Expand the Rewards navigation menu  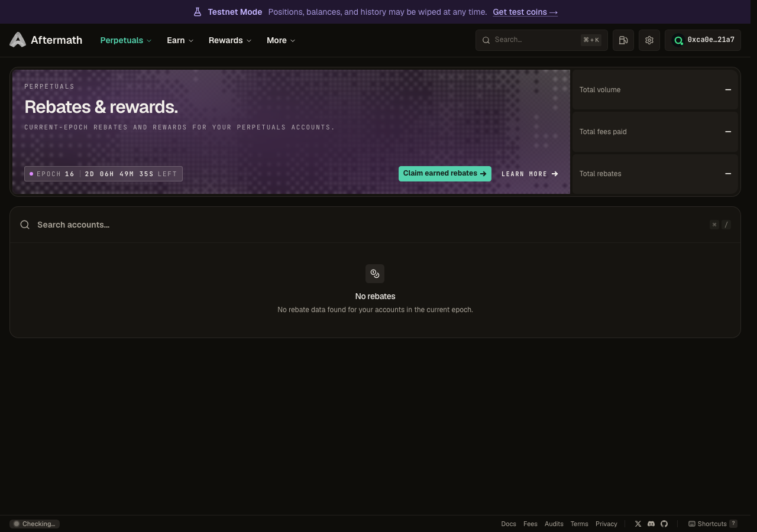[230, 40]
